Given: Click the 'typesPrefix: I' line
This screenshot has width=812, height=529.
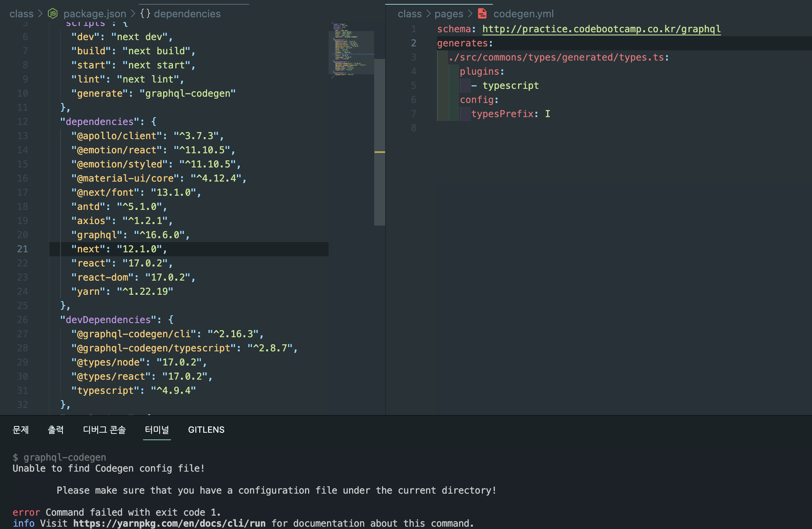Looking at the screenshot, I should coord(511,114).
